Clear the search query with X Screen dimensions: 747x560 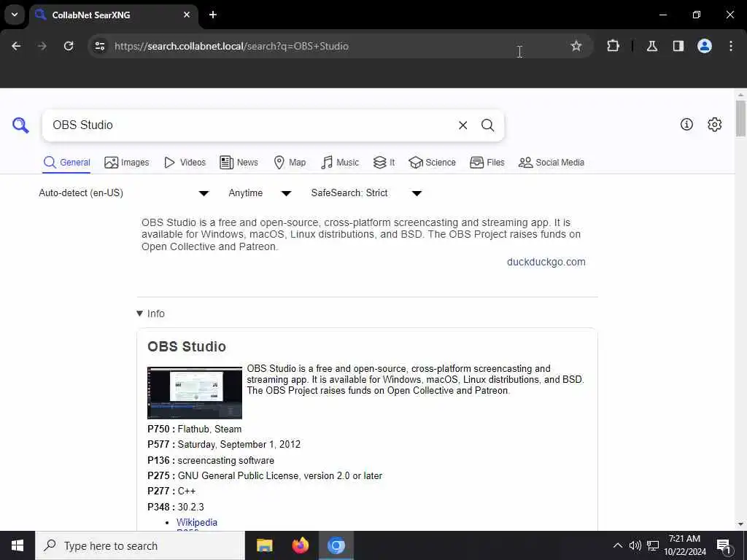(462, 125)
